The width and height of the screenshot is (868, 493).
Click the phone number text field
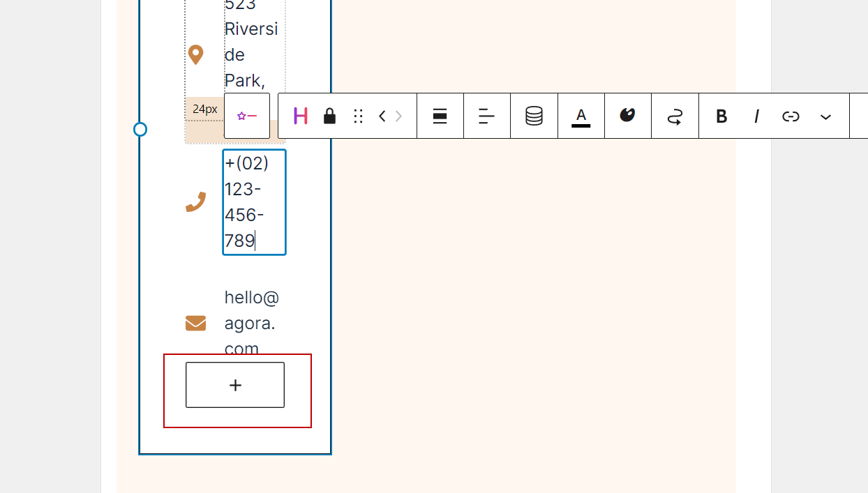(254, 202)
